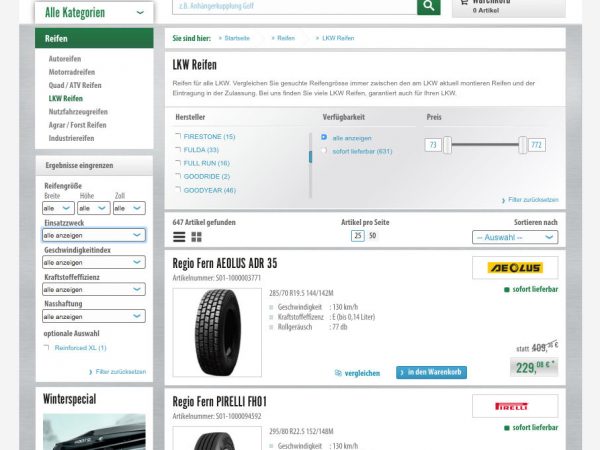Reset filters in Ergebnisse eingrenzen sidebar

pos(121,372)
